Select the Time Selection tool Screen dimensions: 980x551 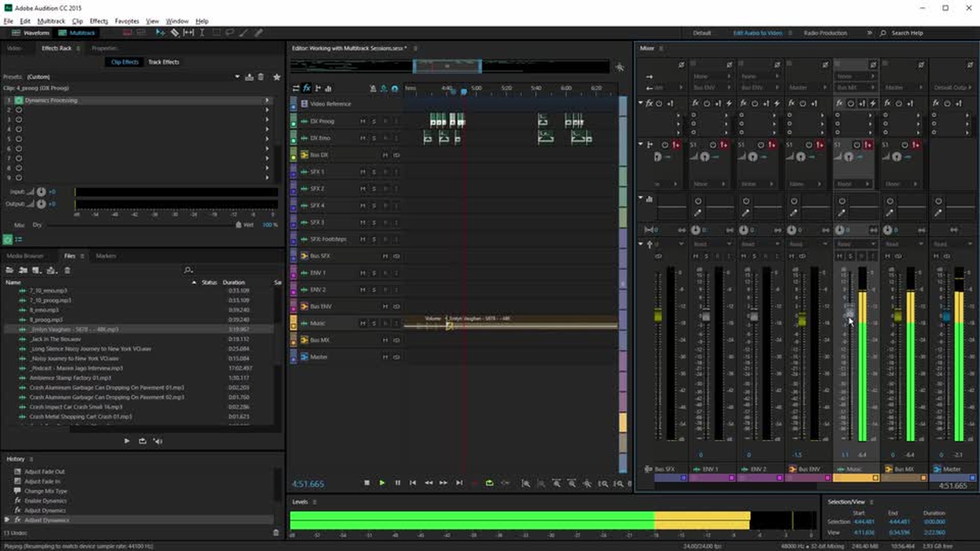[202, 33]
